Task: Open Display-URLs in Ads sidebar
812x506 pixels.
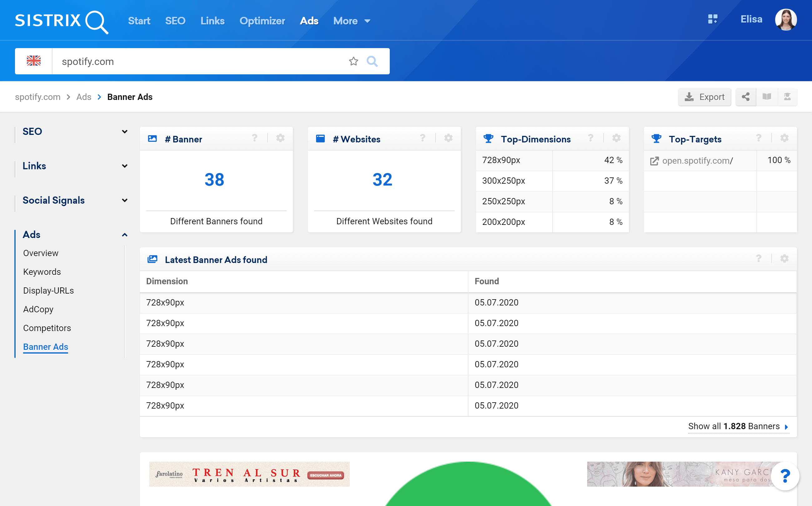Action: [48, 290]
